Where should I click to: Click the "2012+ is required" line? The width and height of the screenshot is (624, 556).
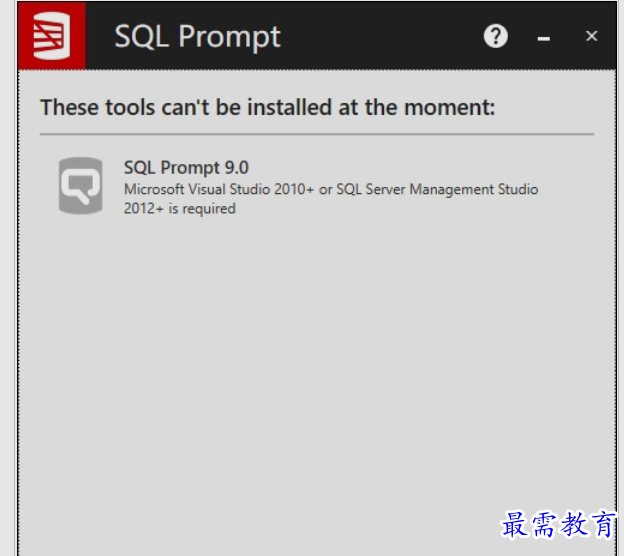(180, 209)
